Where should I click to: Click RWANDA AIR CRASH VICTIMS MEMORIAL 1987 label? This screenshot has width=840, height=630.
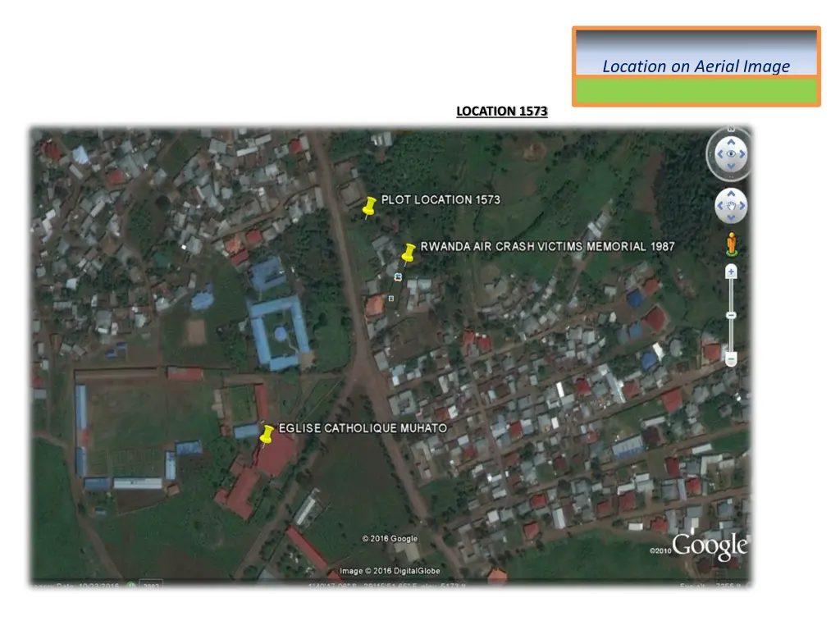547,246
